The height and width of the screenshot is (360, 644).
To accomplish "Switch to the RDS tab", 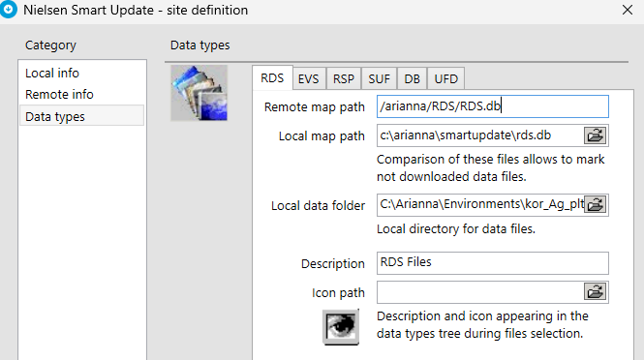I will 272,78.
